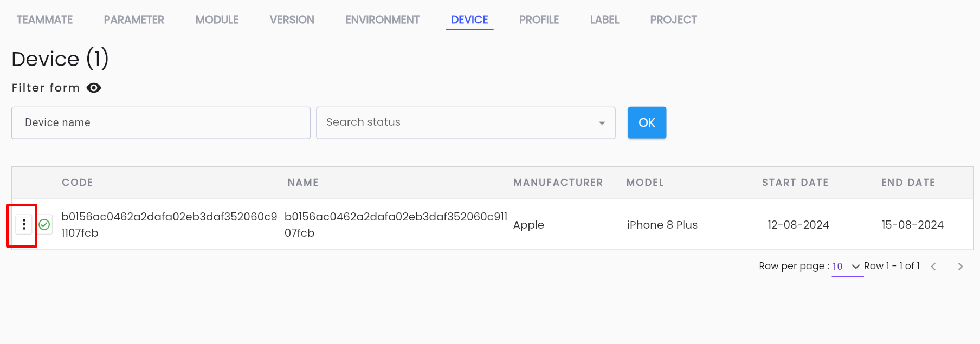Go to the VERSION tab
980x344 pixels.
[292, 20]
